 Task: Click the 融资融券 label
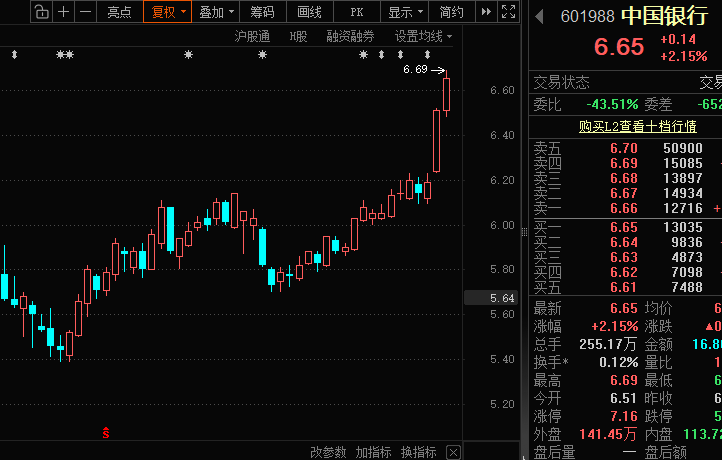(350, 36)
